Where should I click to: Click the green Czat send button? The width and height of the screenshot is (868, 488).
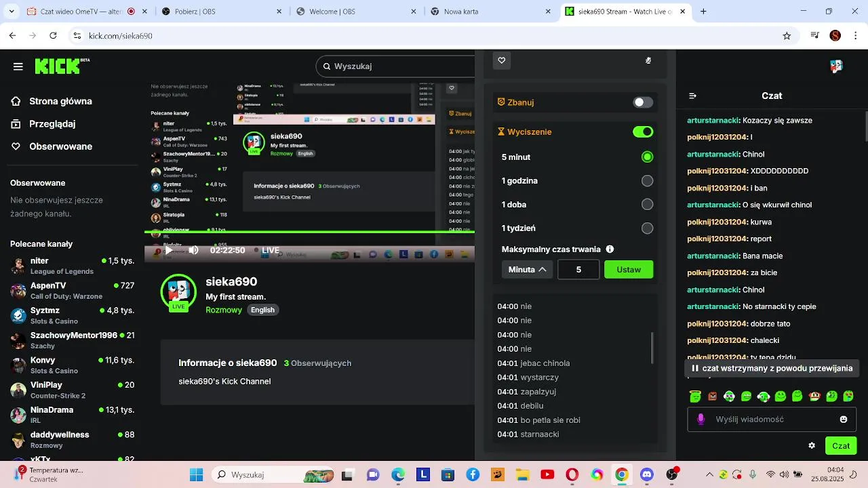841,445
